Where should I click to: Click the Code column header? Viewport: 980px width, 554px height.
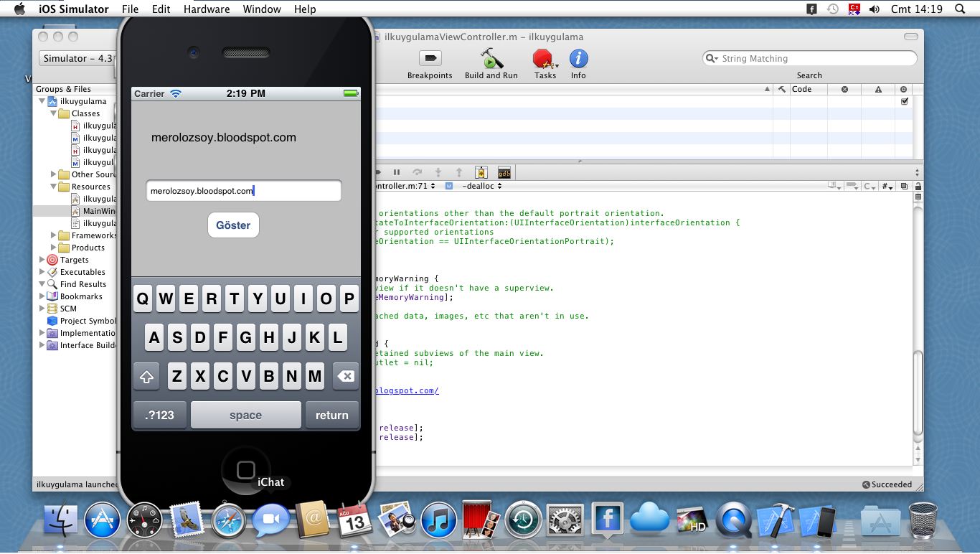(801, 89)
